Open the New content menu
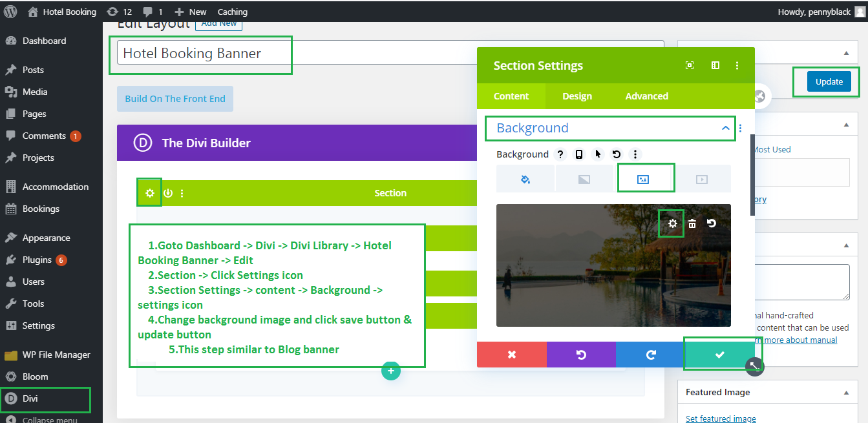Screen dimensions: 868x423 point(191,12)
